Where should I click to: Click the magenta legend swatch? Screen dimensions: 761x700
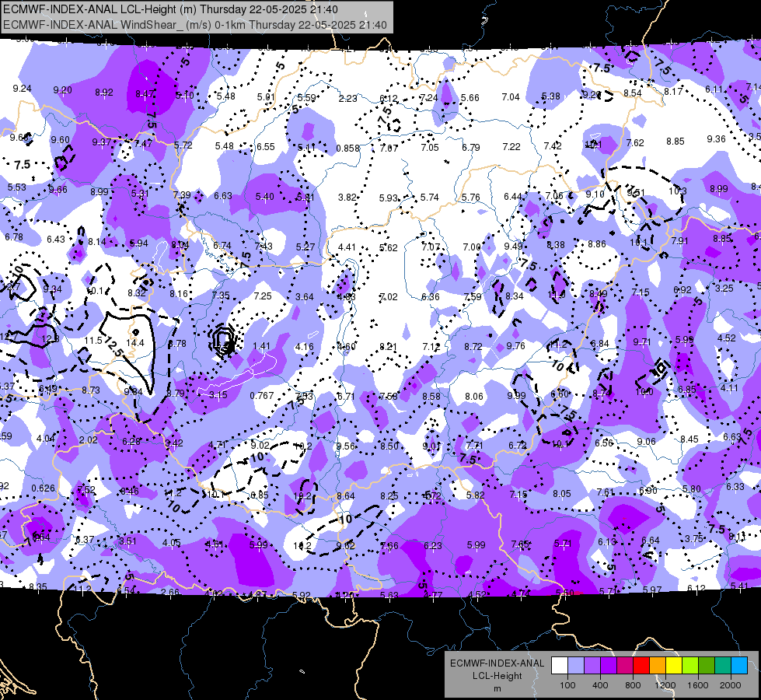pos(625,665)
